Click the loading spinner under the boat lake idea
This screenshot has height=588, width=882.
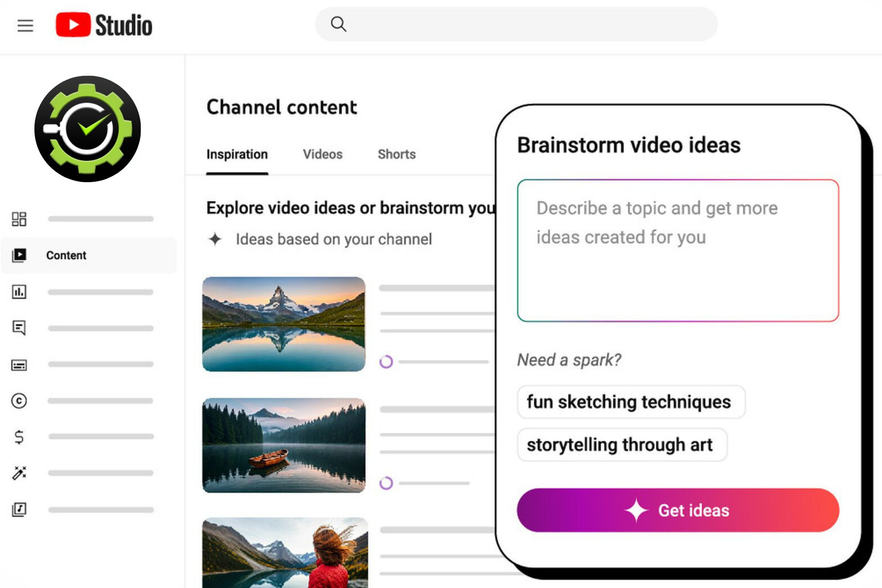click(x=386, y=483)
